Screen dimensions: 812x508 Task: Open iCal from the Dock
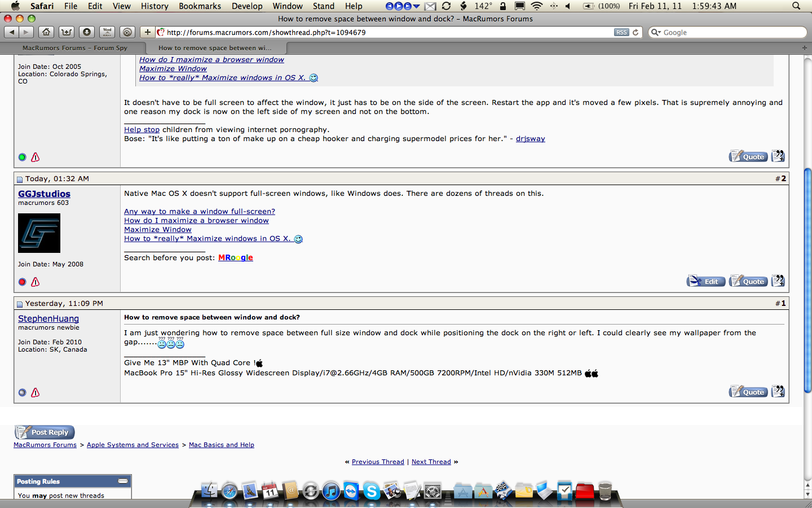270,491
